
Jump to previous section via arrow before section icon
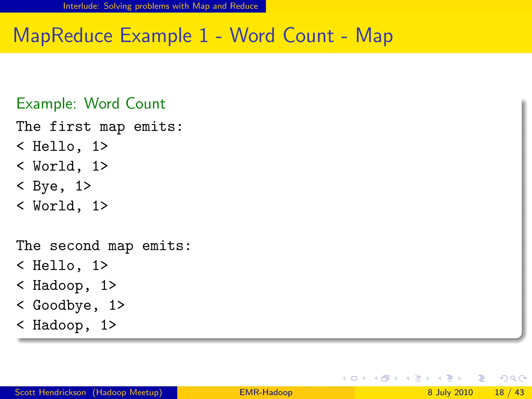click(440, 378)
